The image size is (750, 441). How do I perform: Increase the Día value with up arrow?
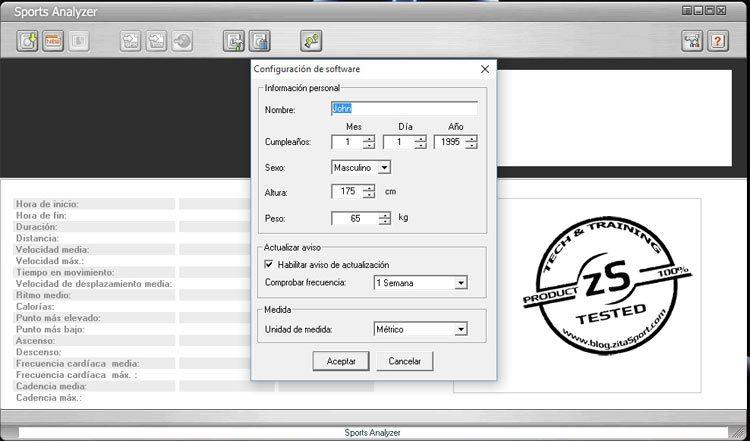pos(420,139)
